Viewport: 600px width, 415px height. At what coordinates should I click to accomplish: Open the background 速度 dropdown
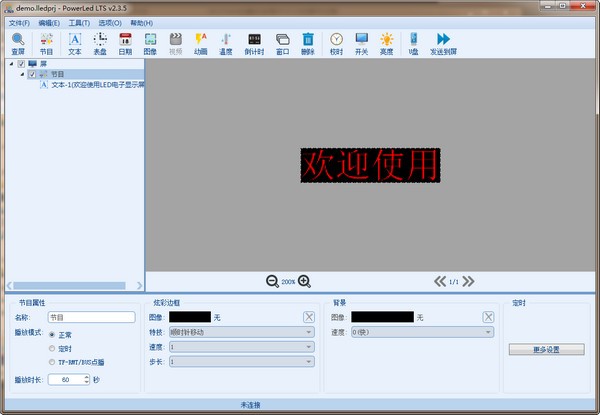coord(421,331)
